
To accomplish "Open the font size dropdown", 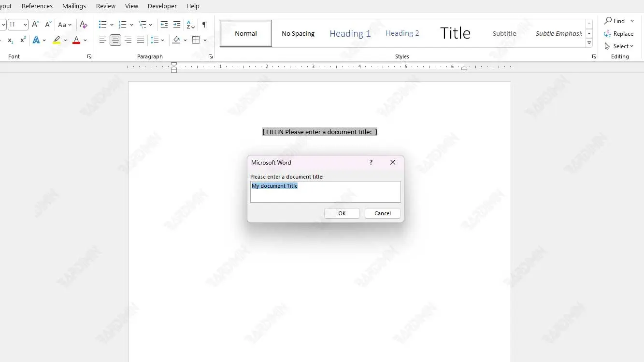I will (25, 25).
